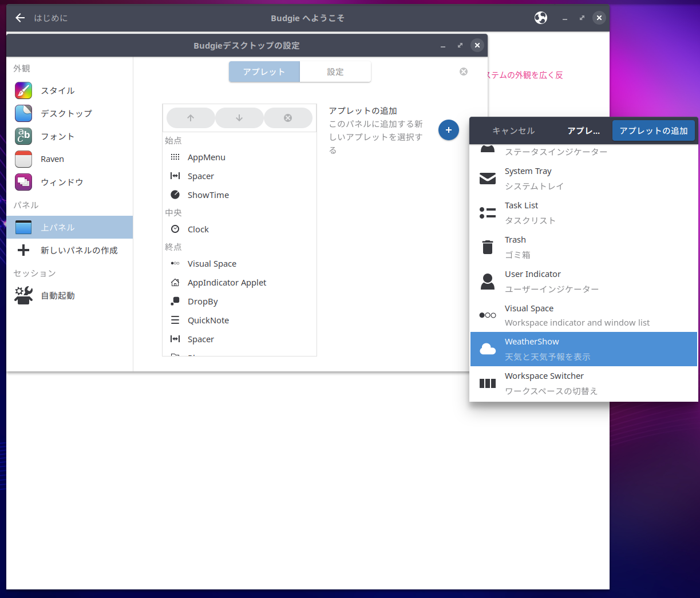Click the ワークスペースの切替え description text
Screen dimensions: 700x598
(x=551, y=391)
